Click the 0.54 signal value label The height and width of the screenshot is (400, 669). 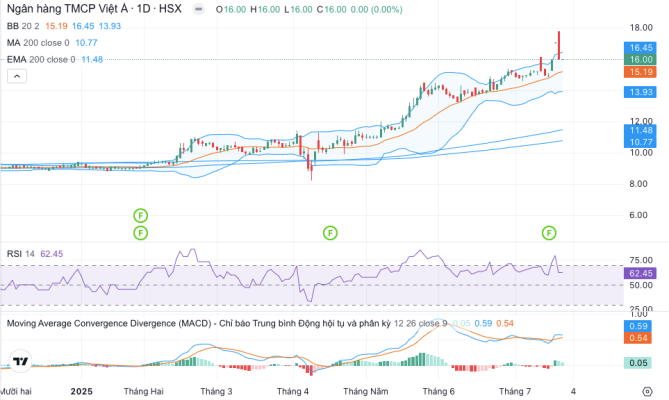[x=638, y=338]
